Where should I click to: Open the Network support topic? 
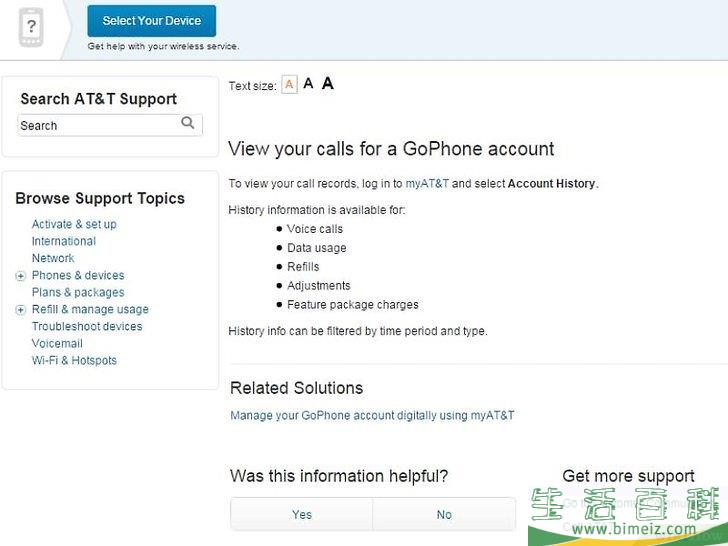coord(53,258)
